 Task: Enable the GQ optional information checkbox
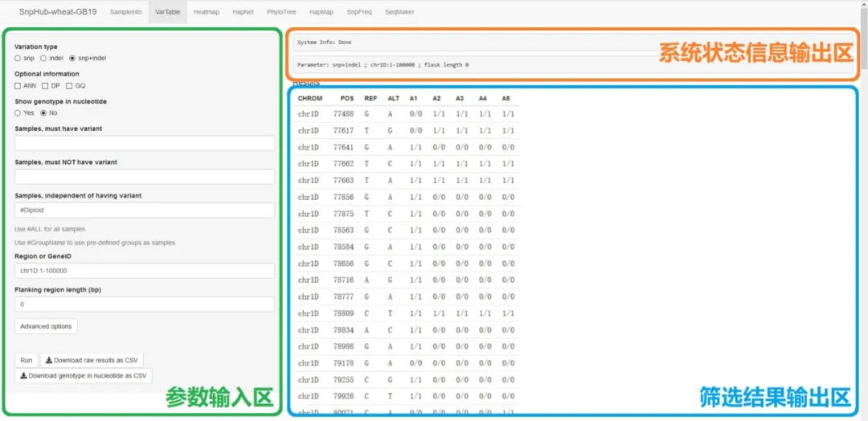click(69, 86)
